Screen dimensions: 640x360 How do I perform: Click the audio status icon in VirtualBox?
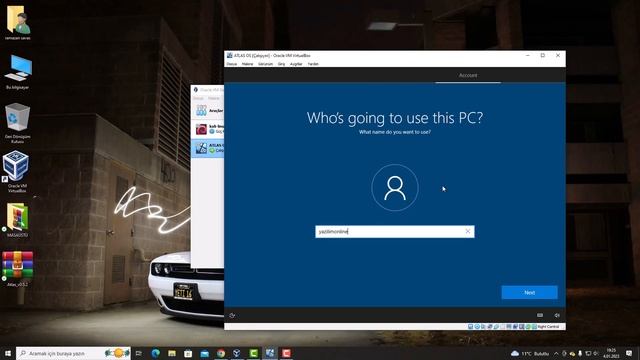point(483,327)
